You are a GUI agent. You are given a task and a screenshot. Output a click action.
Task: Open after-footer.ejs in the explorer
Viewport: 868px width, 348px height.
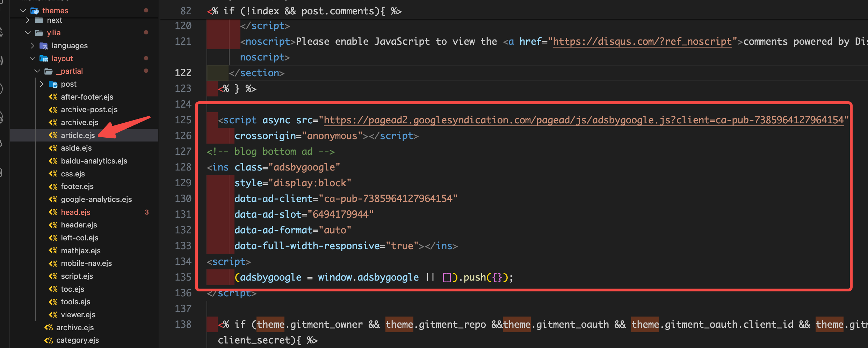(x=87, y=97)
